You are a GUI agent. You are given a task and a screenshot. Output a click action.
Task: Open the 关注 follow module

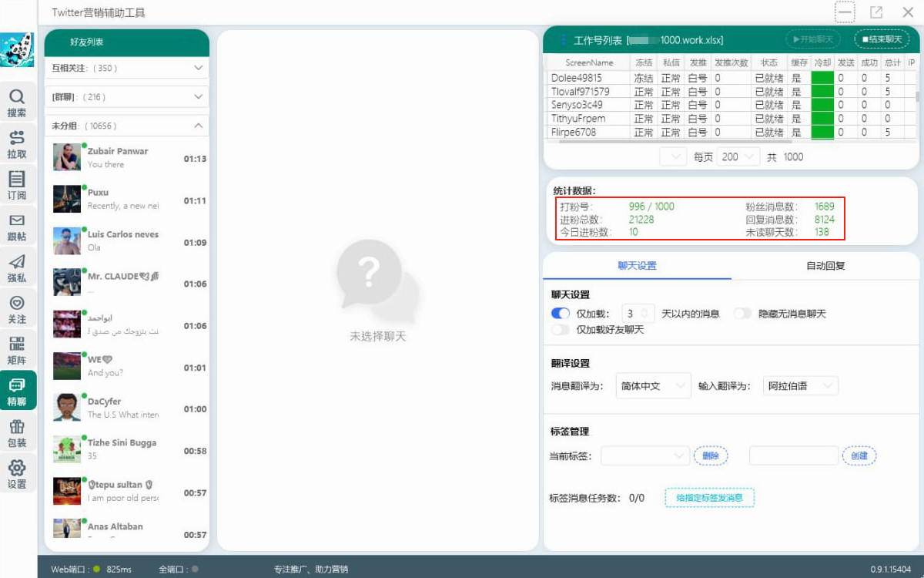(17, 310)
